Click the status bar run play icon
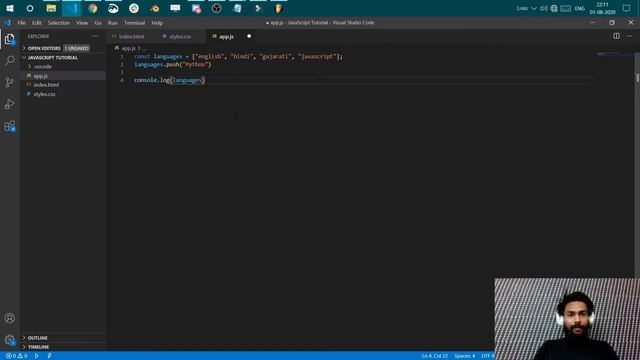640x360 pixels. [37, 356]
